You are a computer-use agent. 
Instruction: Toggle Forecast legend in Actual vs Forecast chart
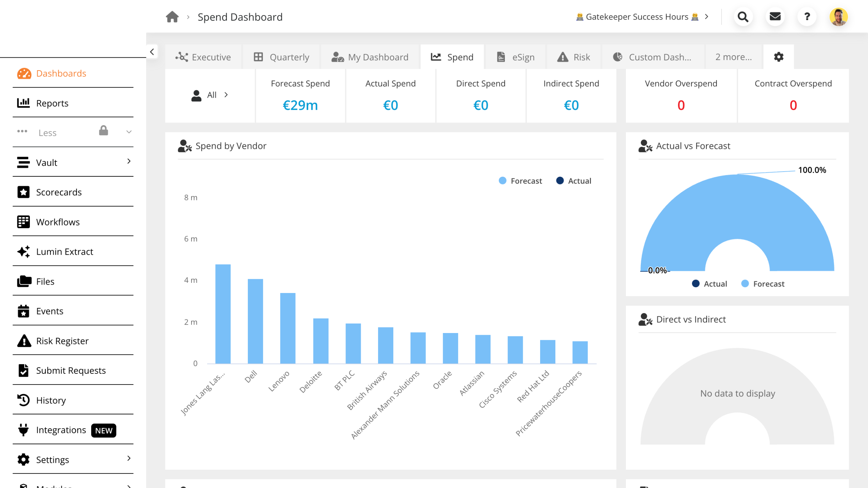click(x=763, y=284)
